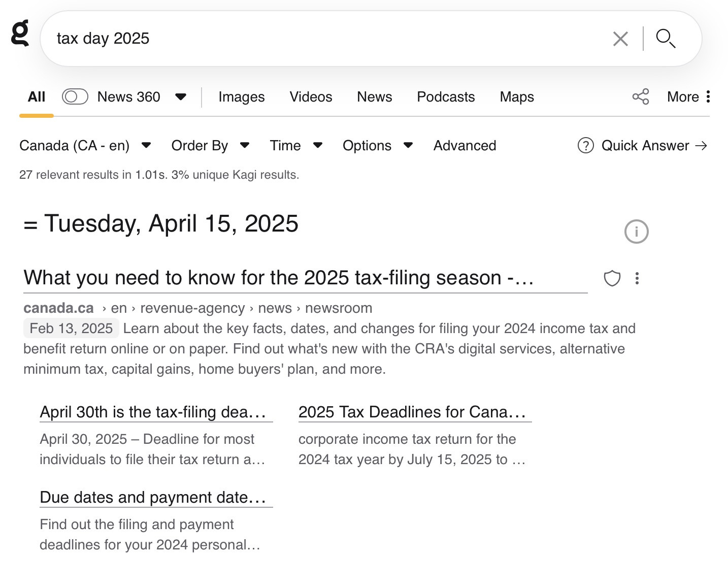The height and width of the screenshot is (588, 728).
Task: Open the 2025 tax-filing season result link
Action: click(x=279, y=278)
